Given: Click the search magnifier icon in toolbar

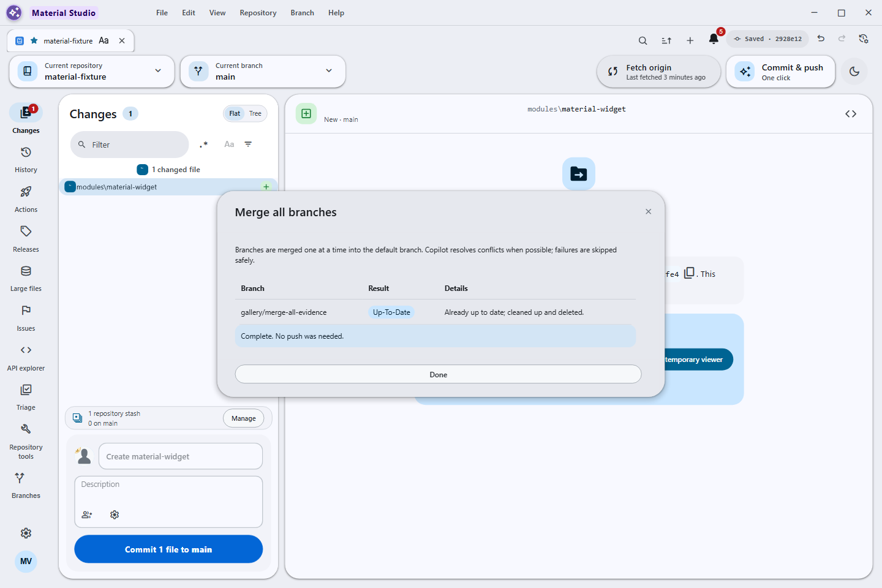Looking at the screenshot, I should click(x=643, y=40).
